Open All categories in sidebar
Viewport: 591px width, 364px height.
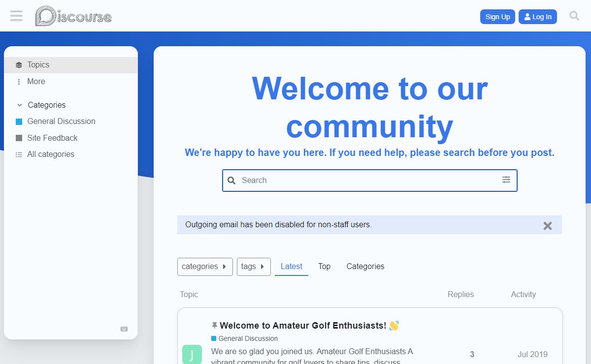(x=71, y=154)
